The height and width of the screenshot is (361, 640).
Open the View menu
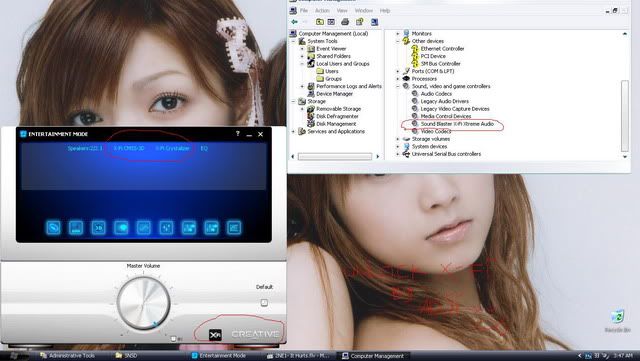coord(342,11)
